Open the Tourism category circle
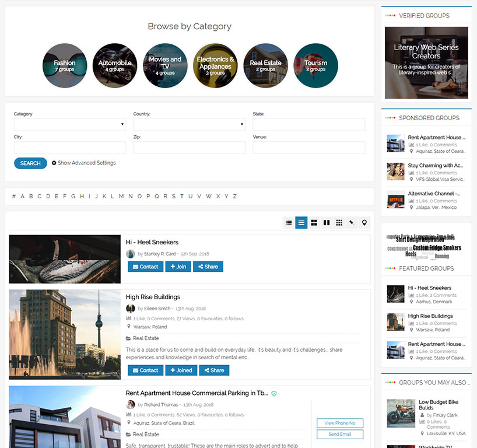The height and width of the screenshot is (448, 477). tap(315, 65)
